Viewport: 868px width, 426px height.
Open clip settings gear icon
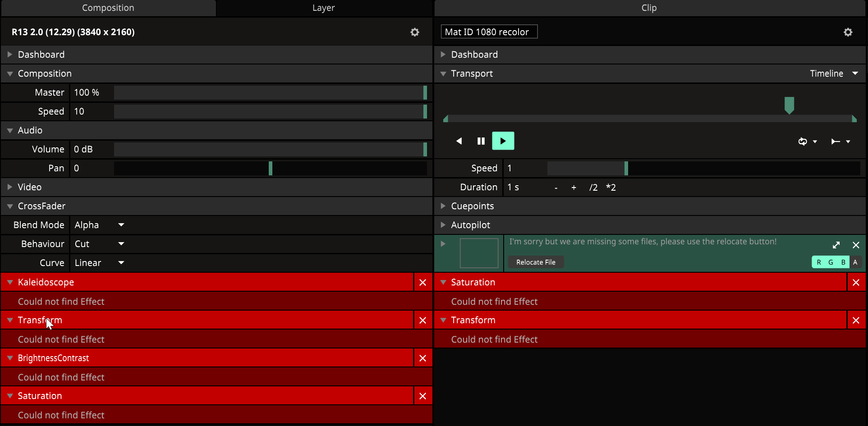848,32
